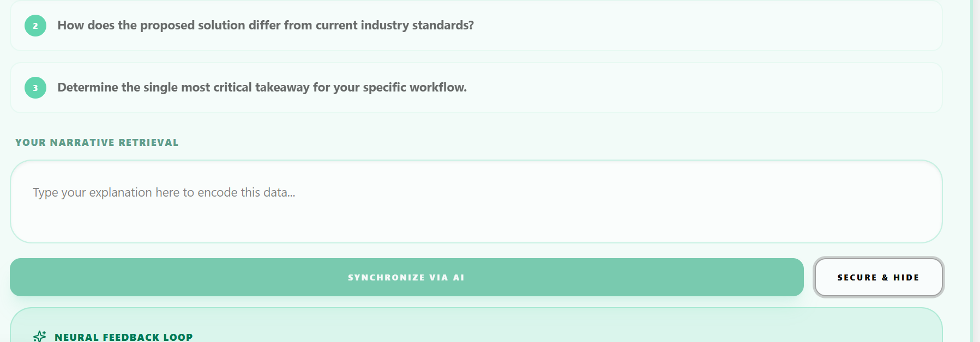Click the word 'AI' on the Synchronize button

[459, 277]
